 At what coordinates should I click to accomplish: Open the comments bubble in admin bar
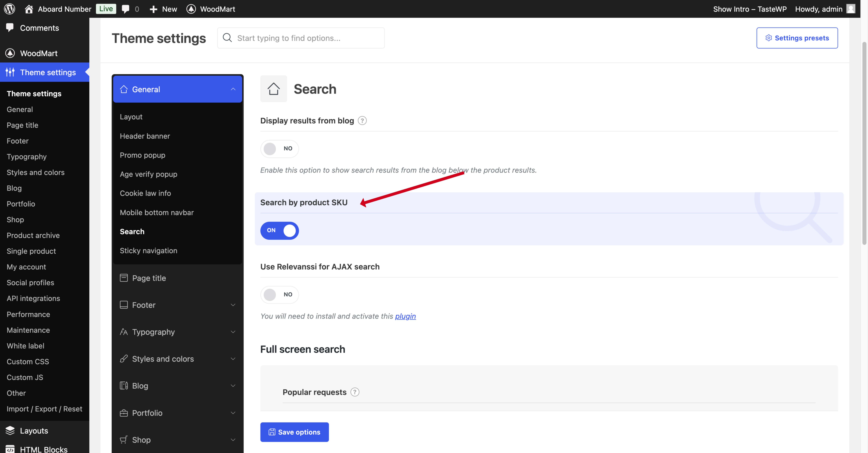pos(126,9)
